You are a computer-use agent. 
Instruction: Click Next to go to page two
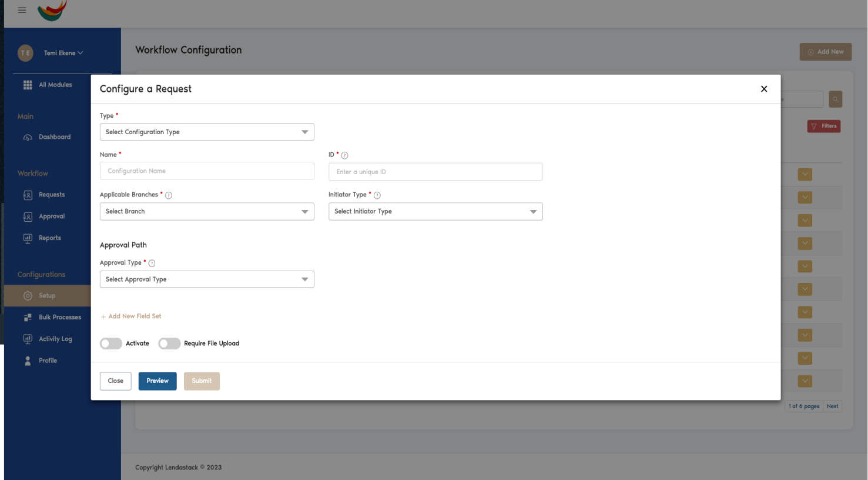(x=833, y=406)
